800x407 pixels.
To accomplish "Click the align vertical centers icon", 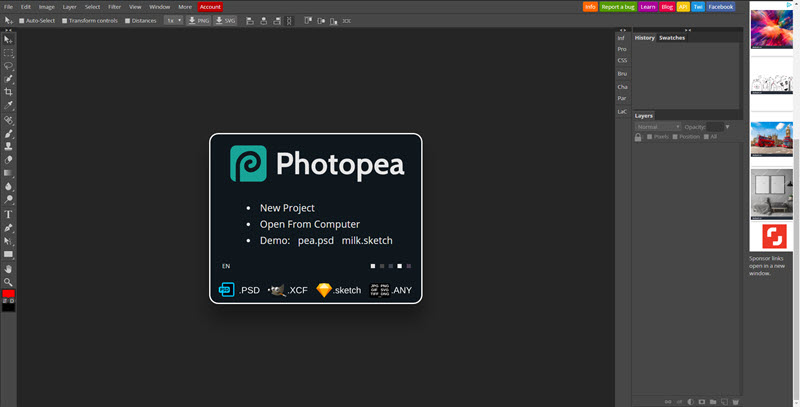I will [321, 21].
